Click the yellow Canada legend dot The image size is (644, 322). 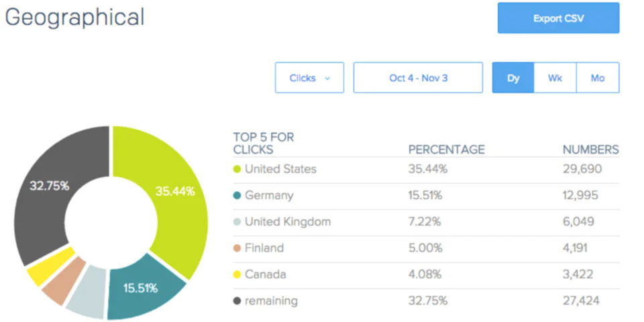[237, 274]
